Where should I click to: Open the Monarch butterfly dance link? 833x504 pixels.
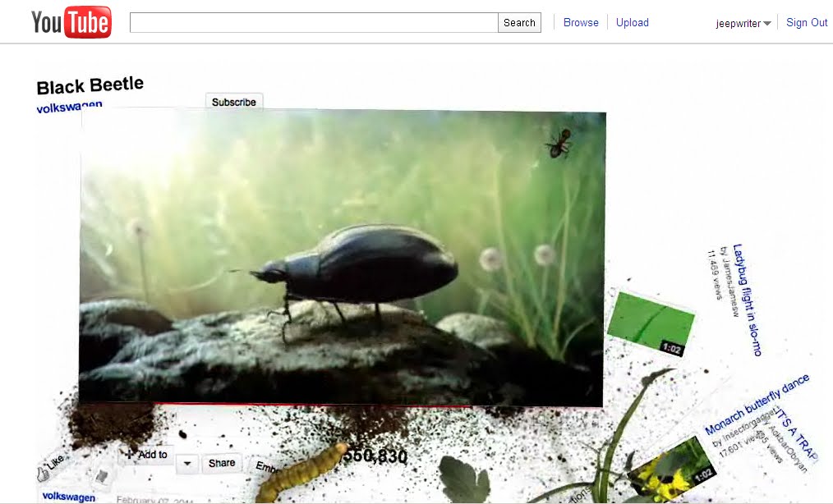[x=757, y=404]
